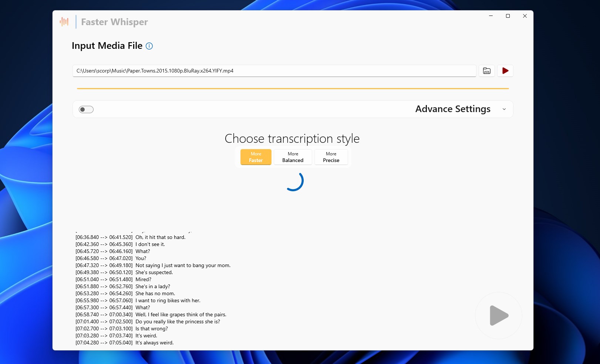Close the Faster Whisper window

click(x=525, y=16)
